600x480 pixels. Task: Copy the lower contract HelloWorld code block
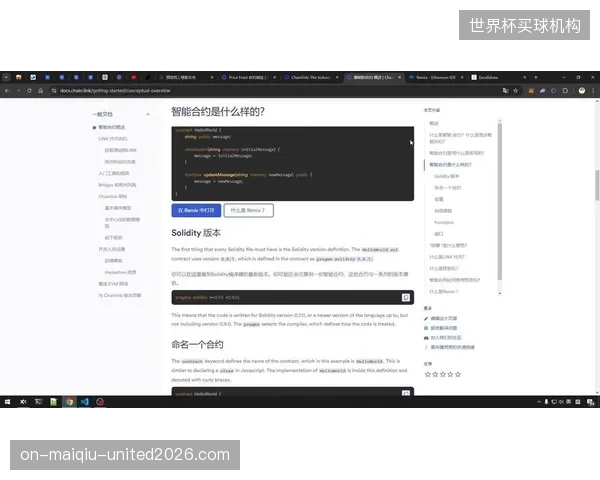[406, 393]
